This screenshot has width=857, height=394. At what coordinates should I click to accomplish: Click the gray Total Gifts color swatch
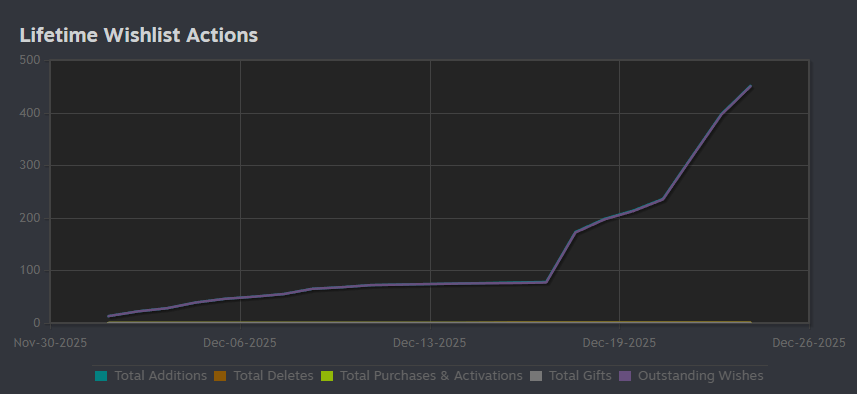pos(535,376)
